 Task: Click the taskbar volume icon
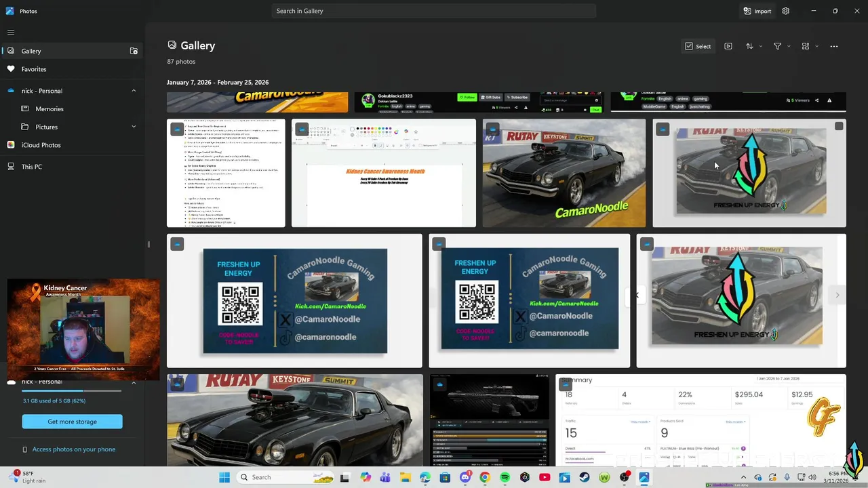(812, 477)
